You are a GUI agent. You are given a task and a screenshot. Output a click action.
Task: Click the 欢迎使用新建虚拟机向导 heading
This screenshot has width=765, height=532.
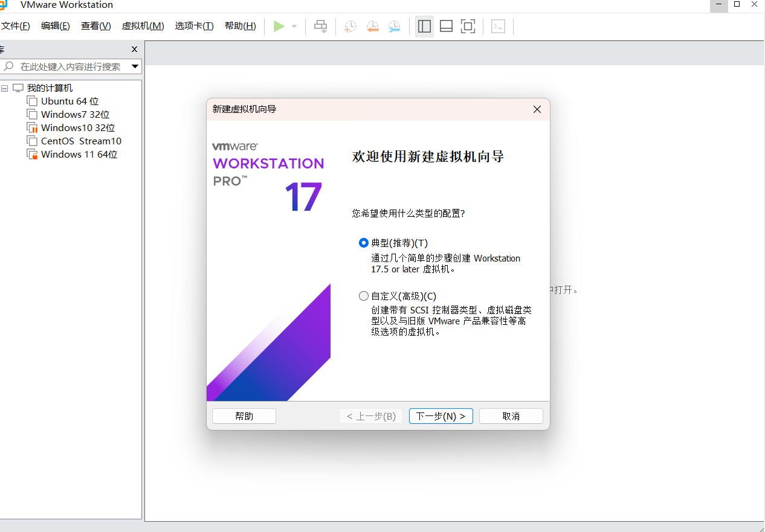(428, 157)
